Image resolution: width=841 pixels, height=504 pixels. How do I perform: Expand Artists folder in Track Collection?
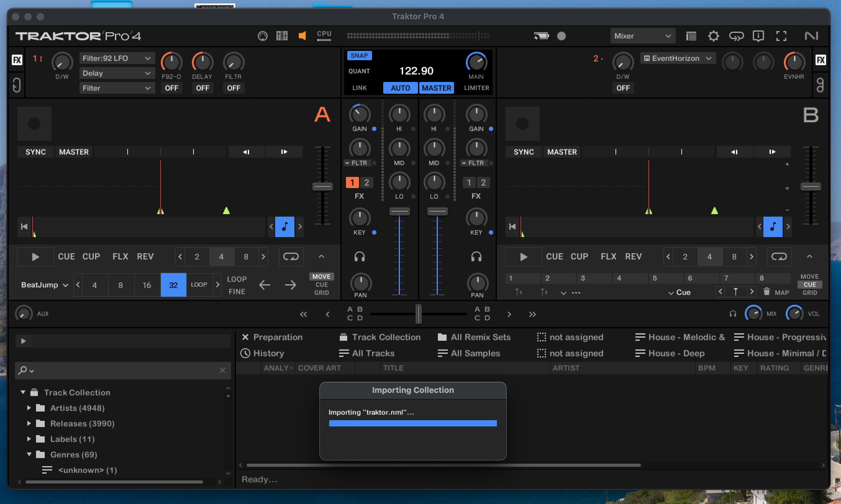(29, 408)
